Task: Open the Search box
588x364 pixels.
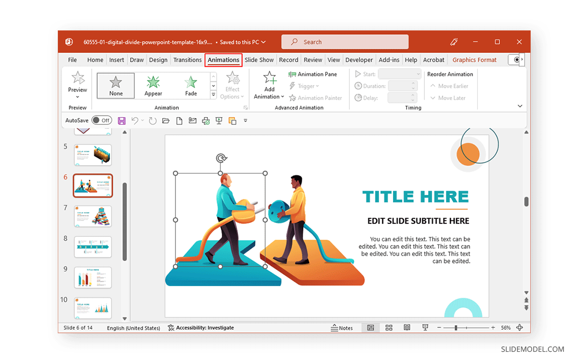Action: click(x=344, y=42)
